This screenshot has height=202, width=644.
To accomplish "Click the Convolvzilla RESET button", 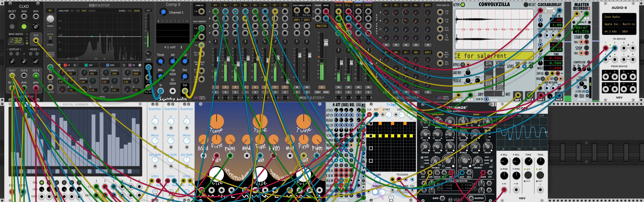I will 526,5.
